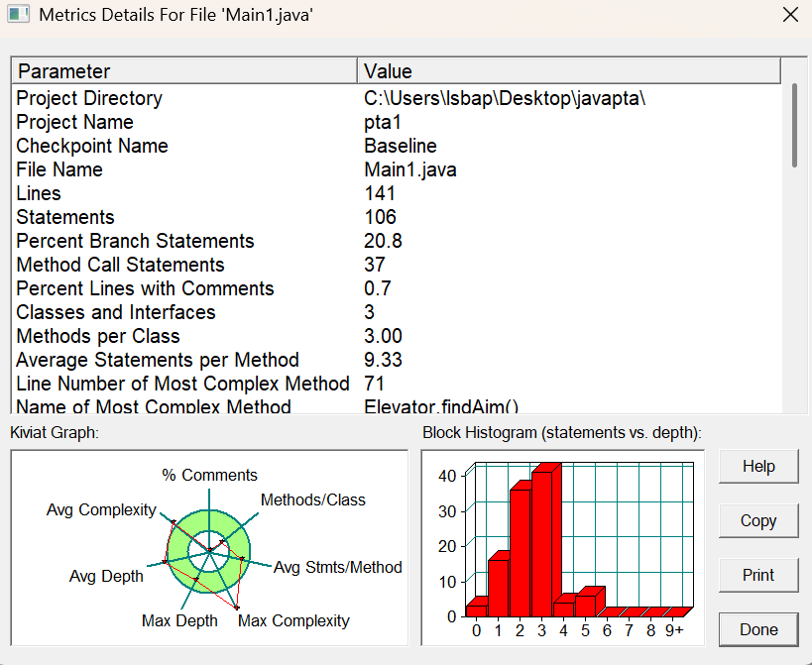812x665 pixels.
Task: Select the Method Call Statements row
Action: (x=397, y=265)
